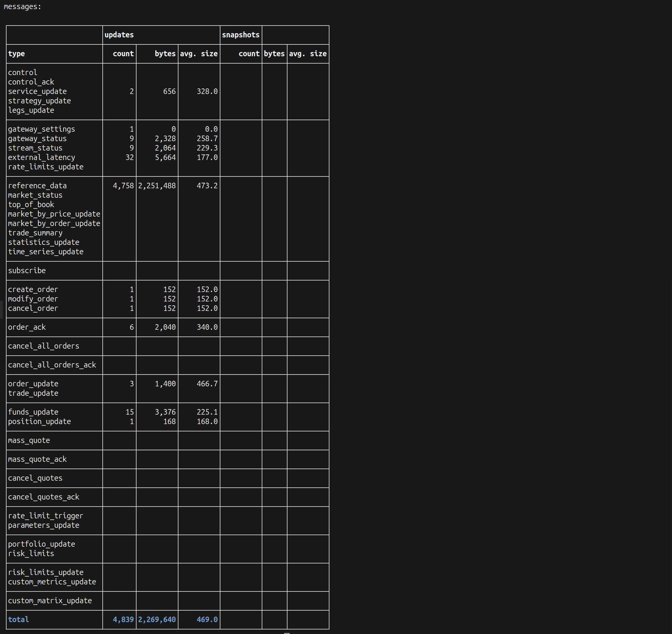The height and width of the screenshot is (634, 672).
Task: Select the "stream_status" type name
Action: pos(35,148)
